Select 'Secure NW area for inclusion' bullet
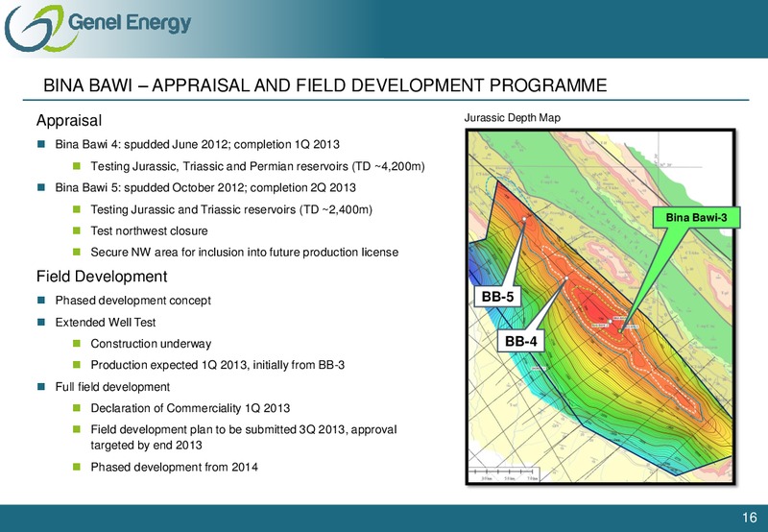768x532 pixels. [x=245, y=253]
